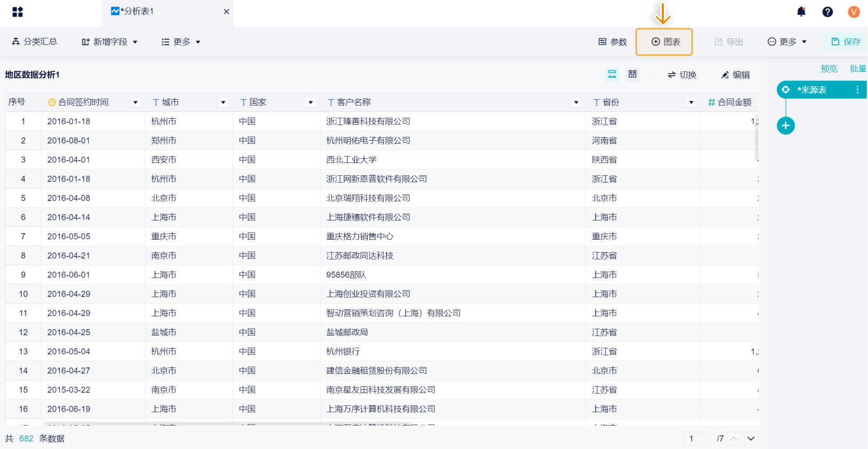This screenshot has height=449, width=868.
Task: Close the 分析表1 tab
Action: pos(226,12)
